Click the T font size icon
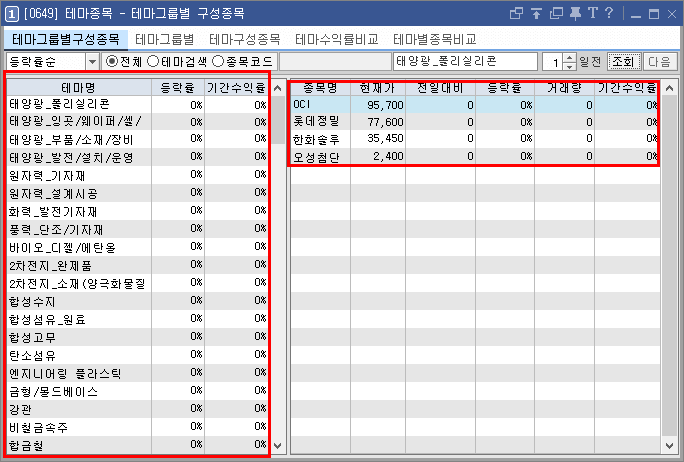The height and width of the screenshot is (462, 684). click(592, 13)
